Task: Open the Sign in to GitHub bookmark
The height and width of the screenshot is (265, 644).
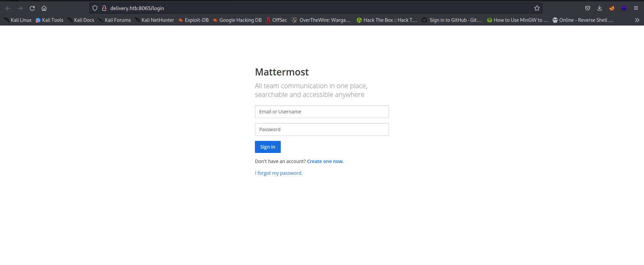Action: (451, 20)
